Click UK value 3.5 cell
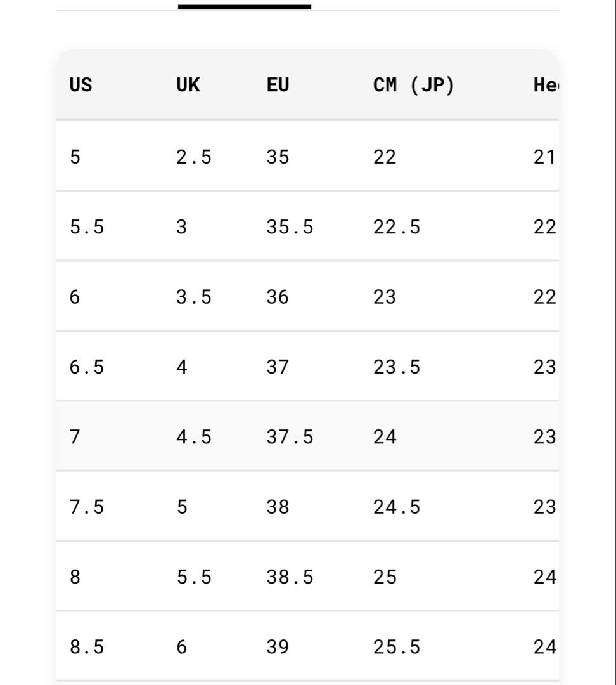This screenshot has width=616, height=685. pyautogui.click(x=194, y=297)
